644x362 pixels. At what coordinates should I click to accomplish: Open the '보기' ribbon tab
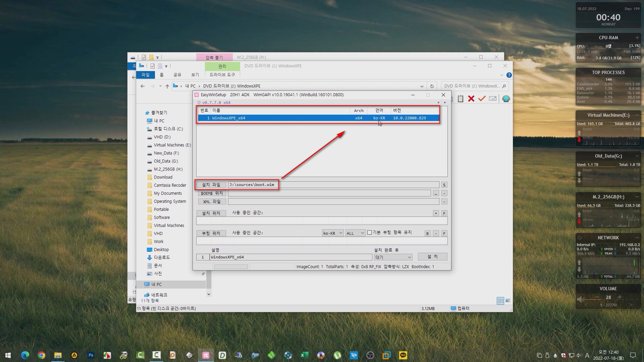coord(195,75)
